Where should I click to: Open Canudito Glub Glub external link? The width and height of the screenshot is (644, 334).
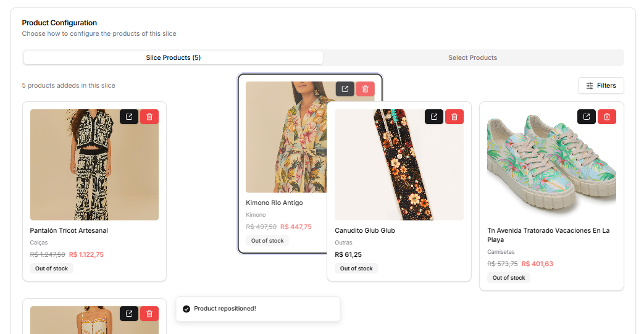tap(434, 117)
